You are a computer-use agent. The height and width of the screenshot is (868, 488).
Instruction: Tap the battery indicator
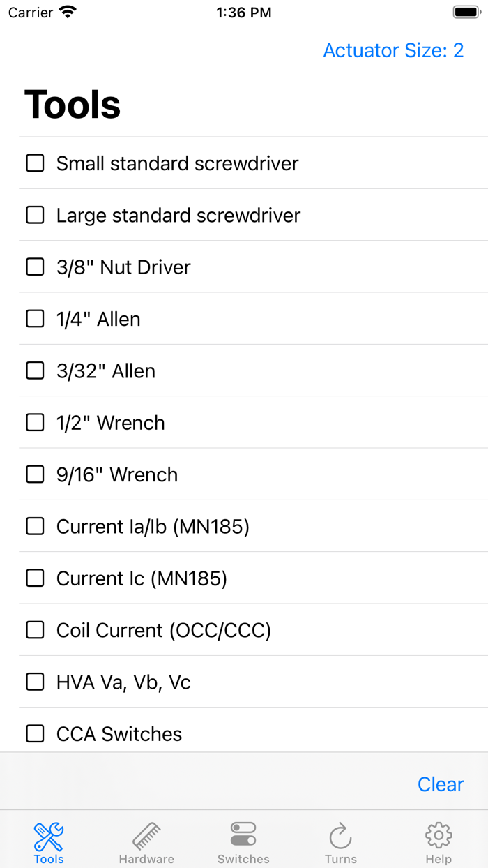tap(466, 11)
